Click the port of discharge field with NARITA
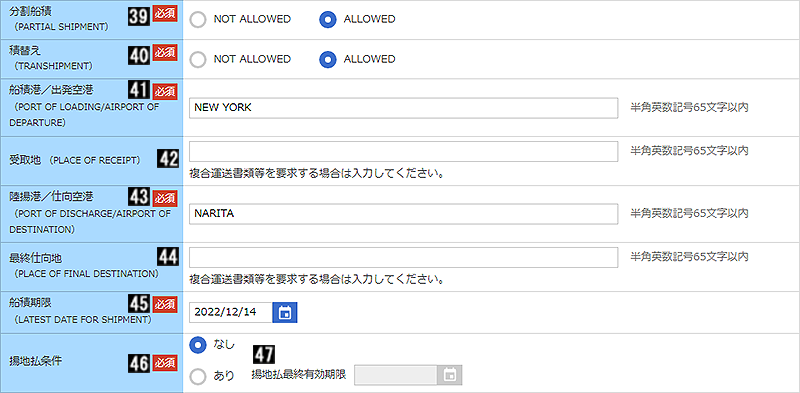 click(404, 214)
